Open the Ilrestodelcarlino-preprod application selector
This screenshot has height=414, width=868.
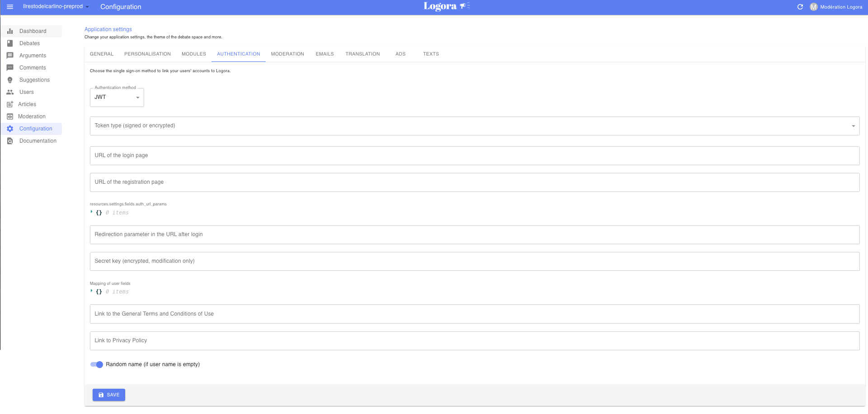point(56,7)
